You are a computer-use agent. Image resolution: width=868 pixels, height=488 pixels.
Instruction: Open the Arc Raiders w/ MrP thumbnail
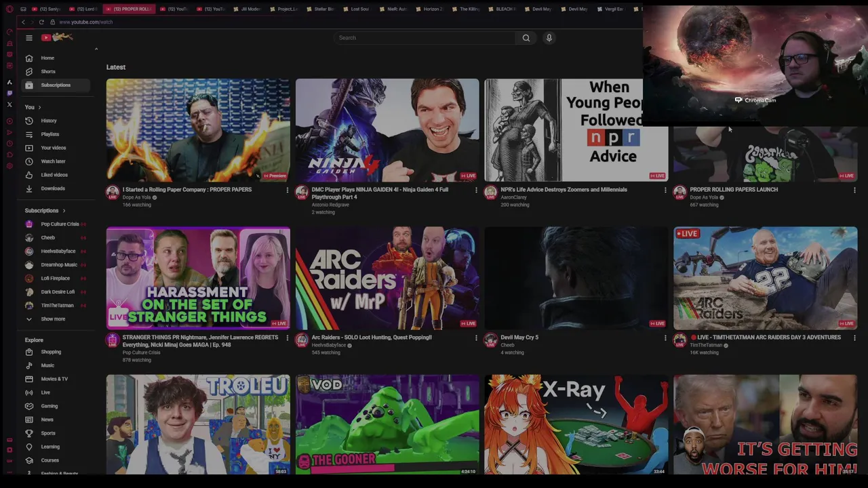387,278
